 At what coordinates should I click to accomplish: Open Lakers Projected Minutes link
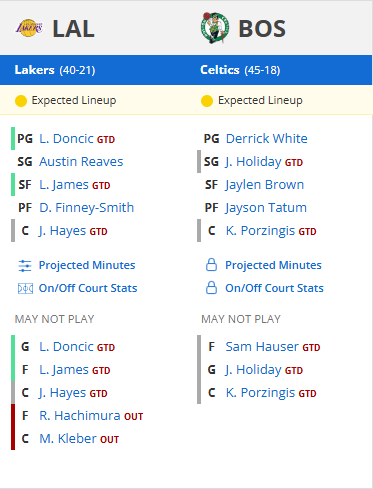tap(87, 265)
